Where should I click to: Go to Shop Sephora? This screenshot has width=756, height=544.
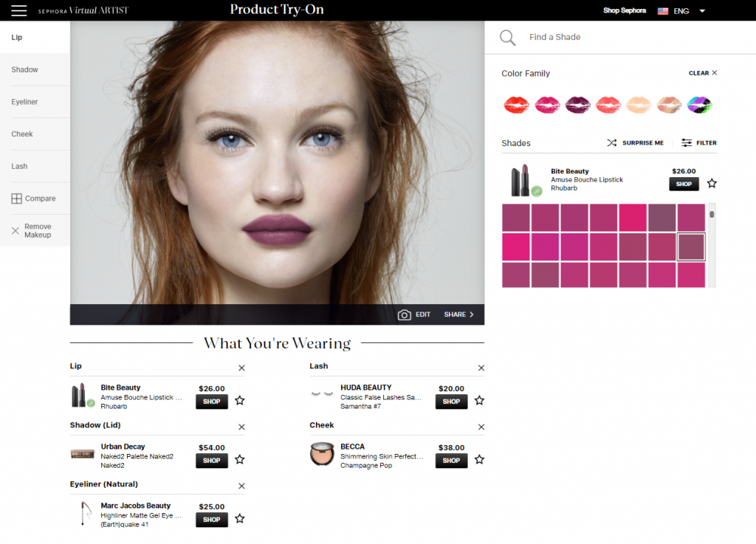pos(625,10)
